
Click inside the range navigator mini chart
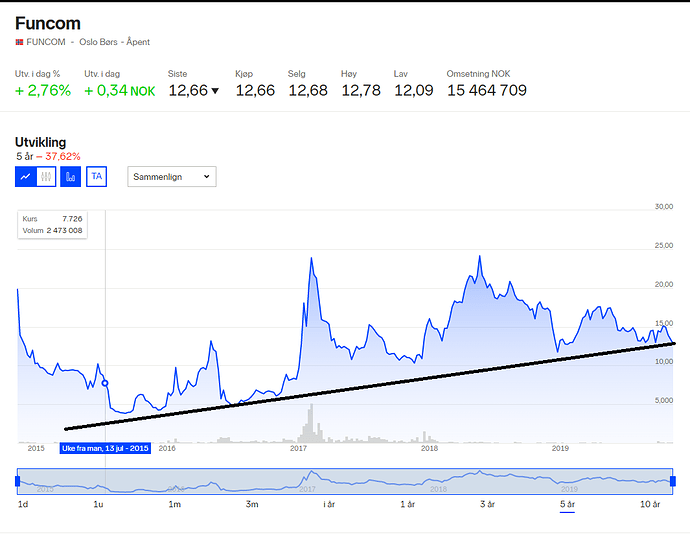[x=345, y=481]
